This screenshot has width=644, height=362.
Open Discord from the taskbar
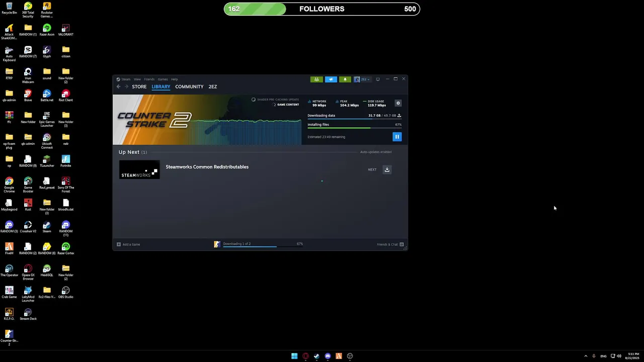tap(328, 356)
